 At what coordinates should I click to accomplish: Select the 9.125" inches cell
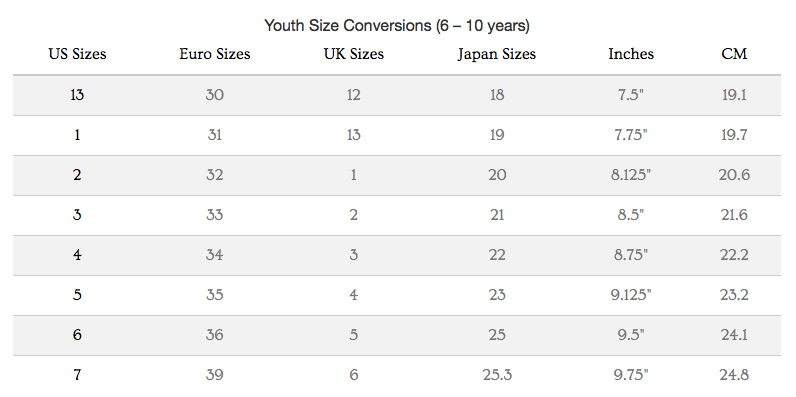click(x=631, y=295)
